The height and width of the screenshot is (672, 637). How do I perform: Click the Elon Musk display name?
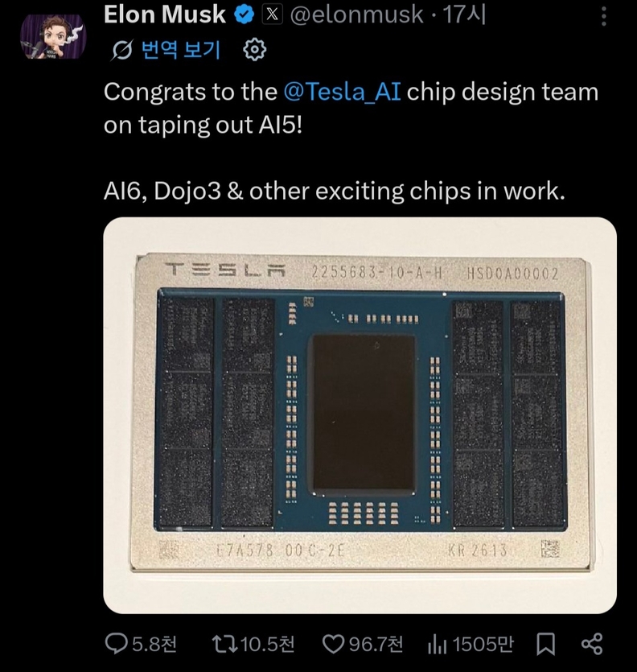click(165, 15)
